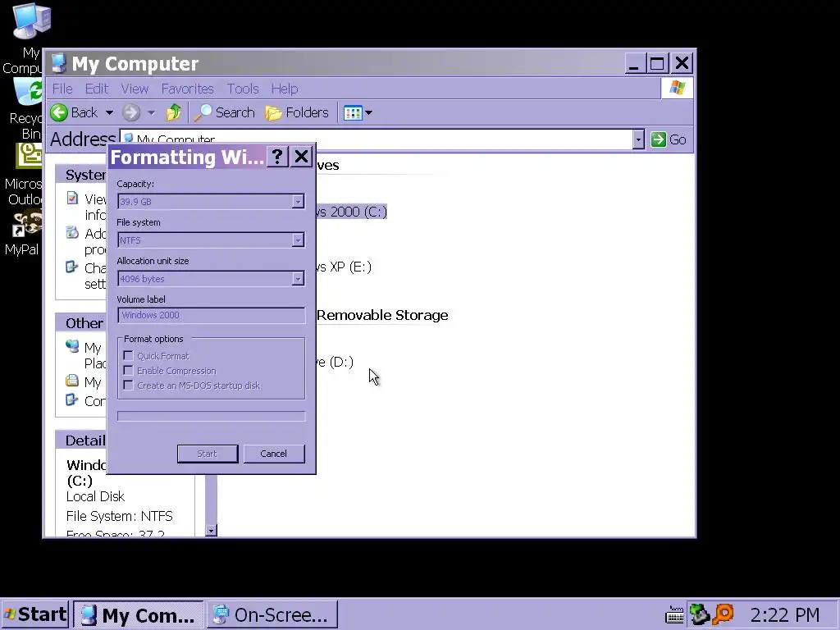840x630 pixels.
Task: Open the Start menu
Action: tap(35, 614)
